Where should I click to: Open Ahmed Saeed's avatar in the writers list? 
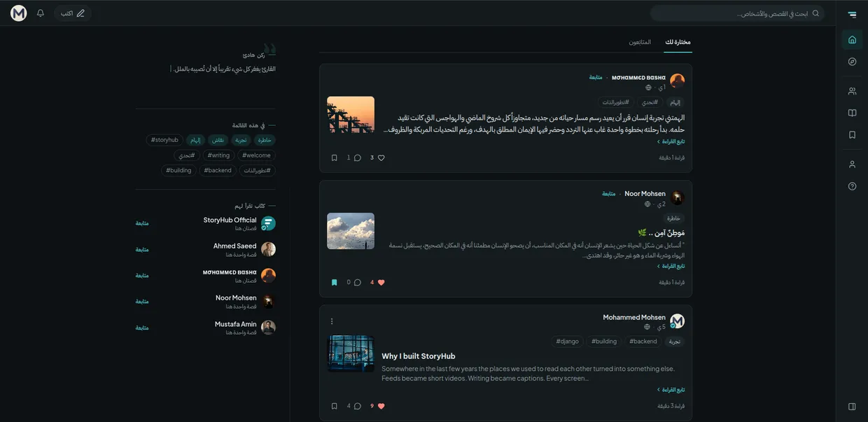[x=268, y=249]
